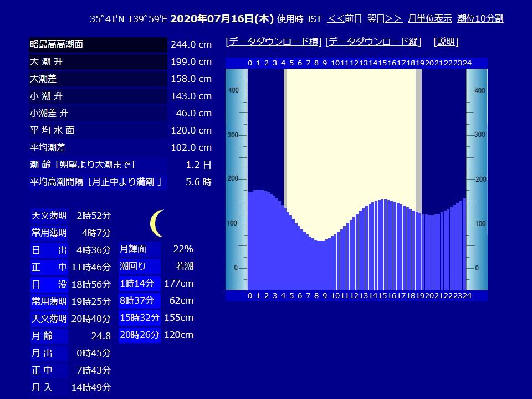The width and height of the screenshot is (532, 399).
Task: Click データダウンロード縦 download link
Action: pos(373,42)
